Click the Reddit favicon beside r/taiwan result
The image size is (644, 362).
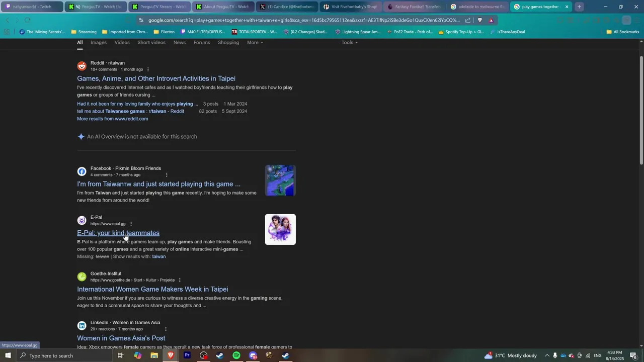82,66
